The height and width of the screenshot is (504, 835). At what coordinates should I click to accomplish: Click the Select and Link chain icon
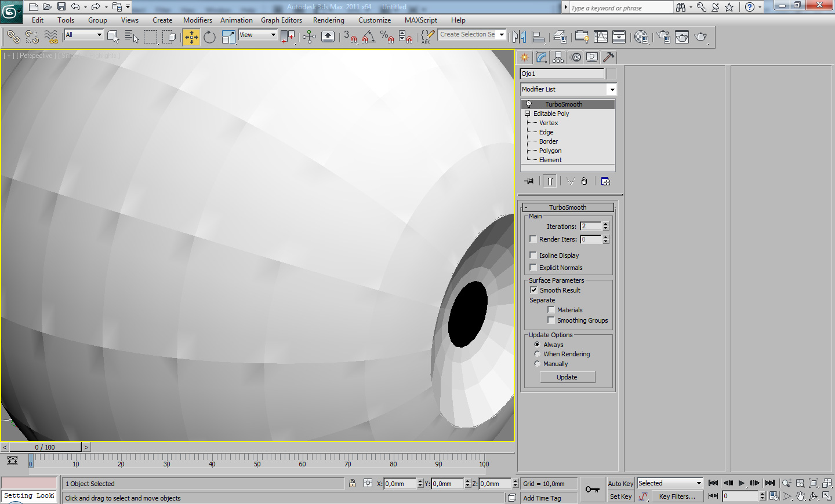(13, 37)
